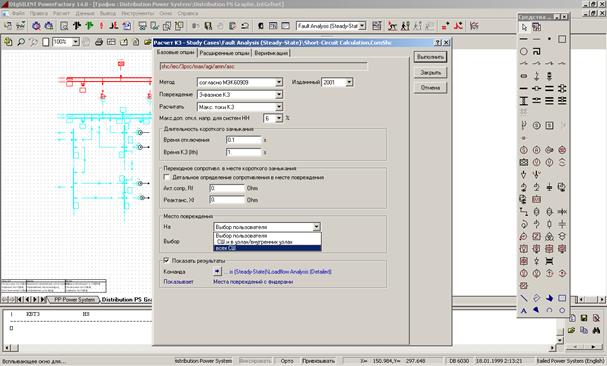
Task: Click the Close button in dialog
Action: [430, 72]
